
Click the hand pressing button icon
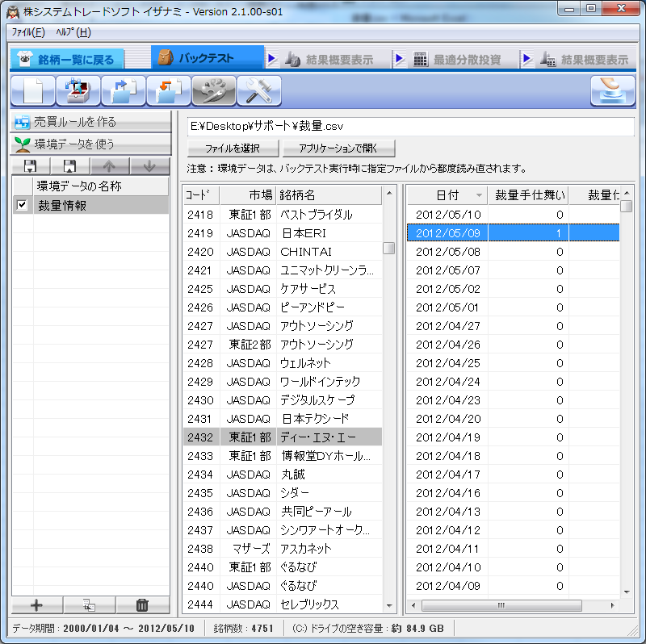pyautogui.click(x=613, y=90)
